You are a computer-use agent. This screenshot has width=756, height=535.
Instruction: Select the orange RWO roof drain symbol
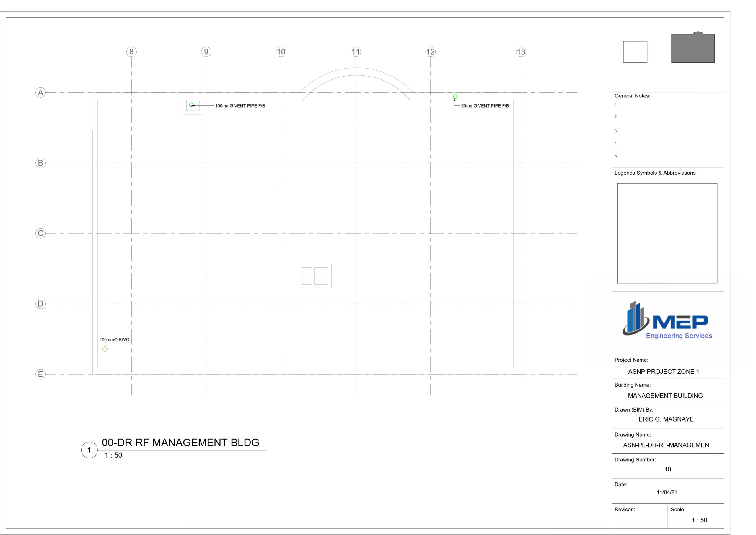click(105, 349)
